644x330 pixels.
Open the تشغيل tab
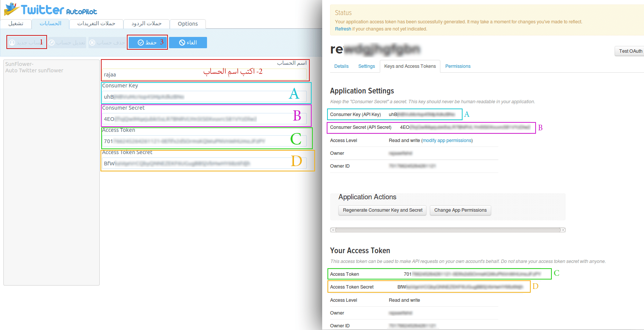16,24
